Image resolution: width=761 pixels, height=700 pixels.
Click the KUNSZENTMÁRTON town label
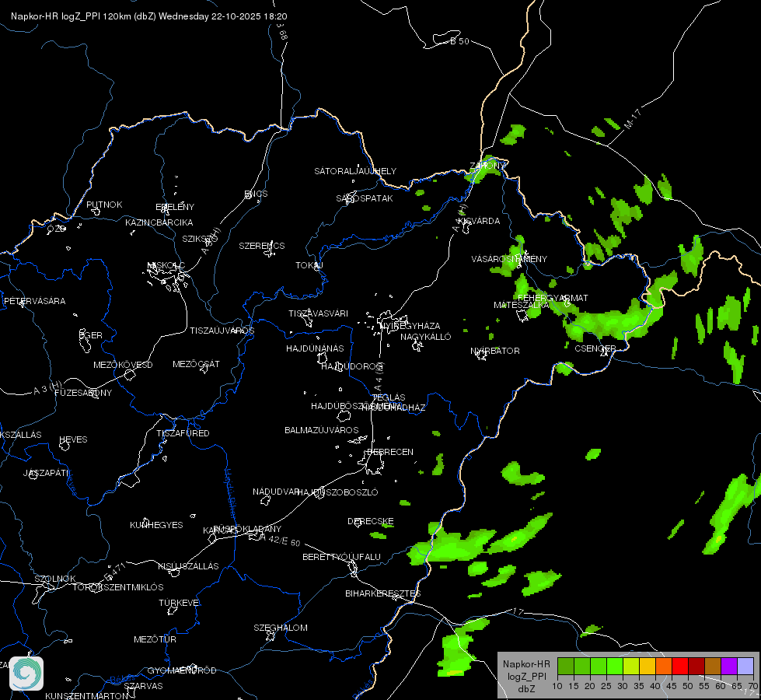pyautogui.click(x=87, y=695)
